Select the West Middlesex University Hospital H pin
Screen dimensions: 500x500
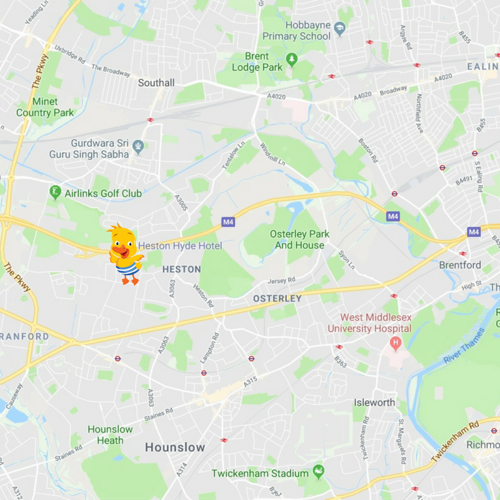(x=396, y=344)
